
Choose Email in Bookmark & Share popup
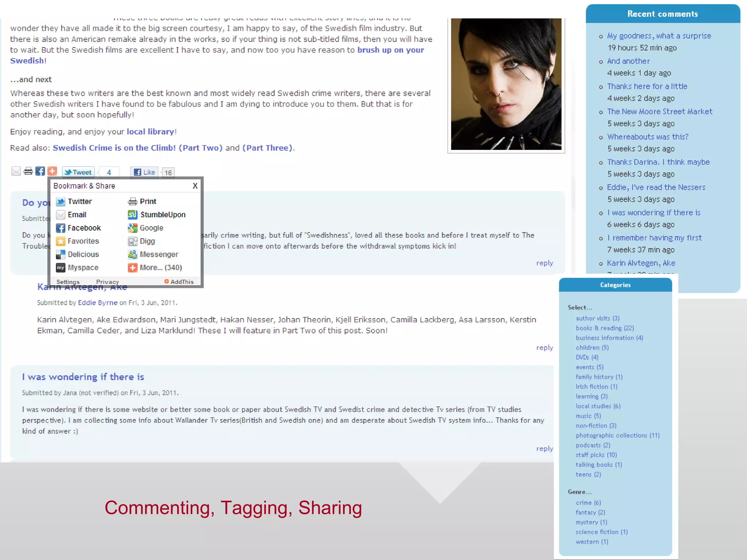(71, 215)
